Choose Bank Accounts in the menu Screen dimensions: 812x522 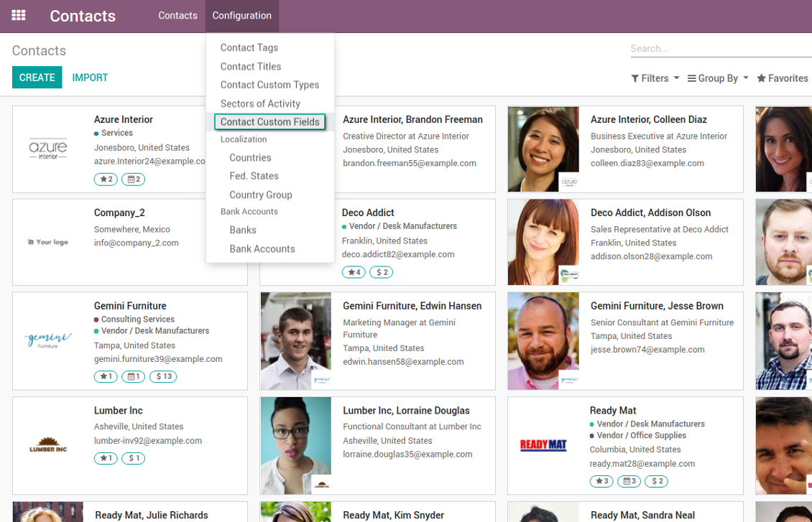coord(262,248)
